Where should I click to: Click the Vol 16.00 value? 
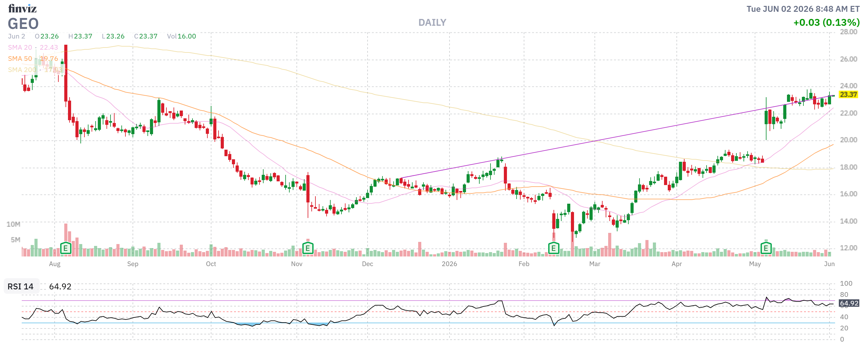[187, 36]
